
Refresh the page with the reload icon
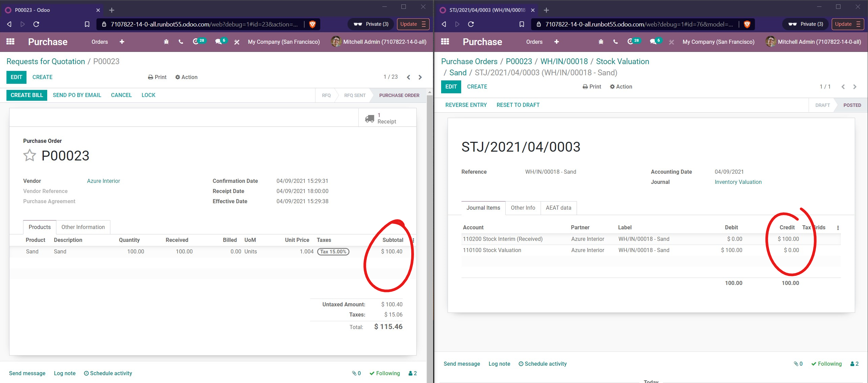pos(36,24)
